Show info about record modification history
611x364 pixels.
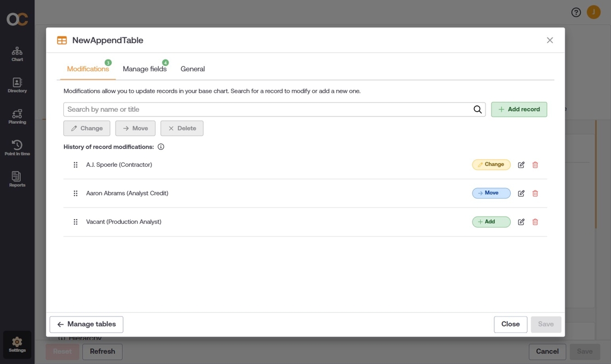[161, 147]
